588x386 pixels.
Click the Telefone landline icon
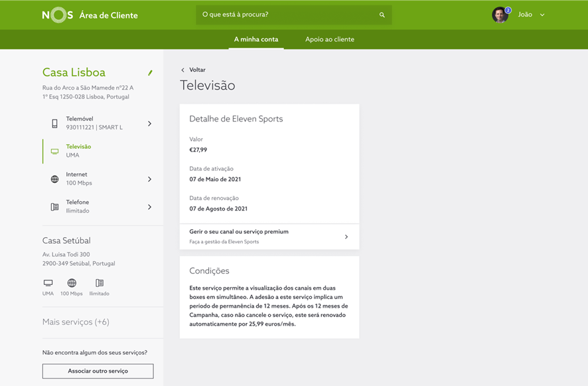tap(54, 207)
